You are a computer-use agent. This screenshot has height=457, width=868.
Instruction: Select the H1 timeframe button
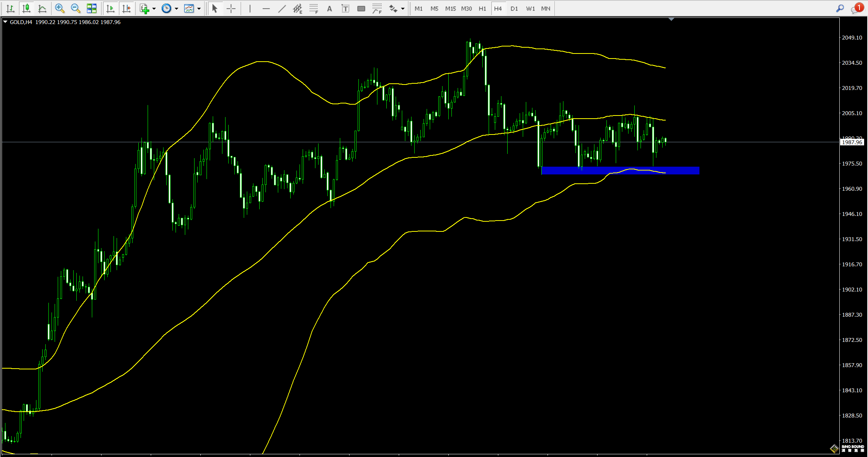click(x=482, y=9)
